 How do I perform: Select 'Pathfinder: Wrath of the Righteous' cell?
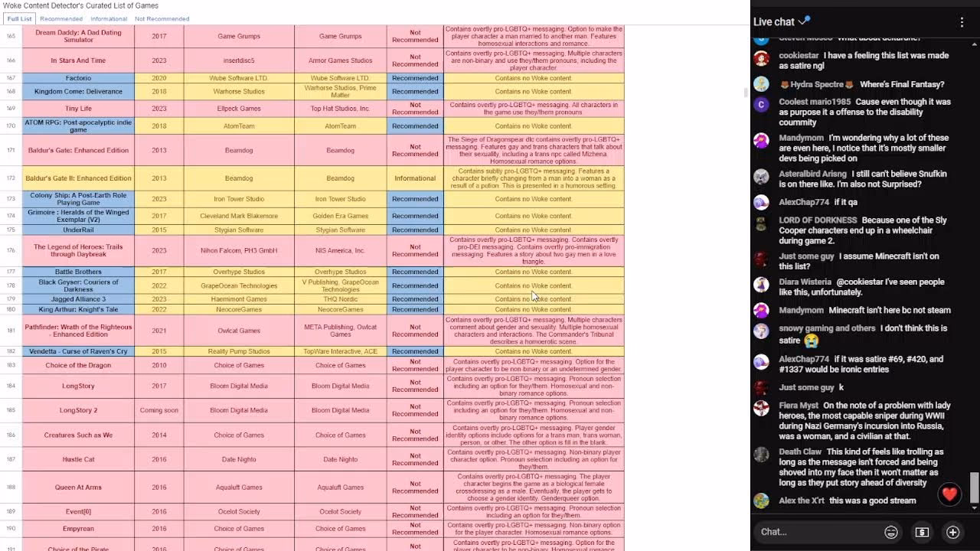pyautogui.click(x=78, y=331)
